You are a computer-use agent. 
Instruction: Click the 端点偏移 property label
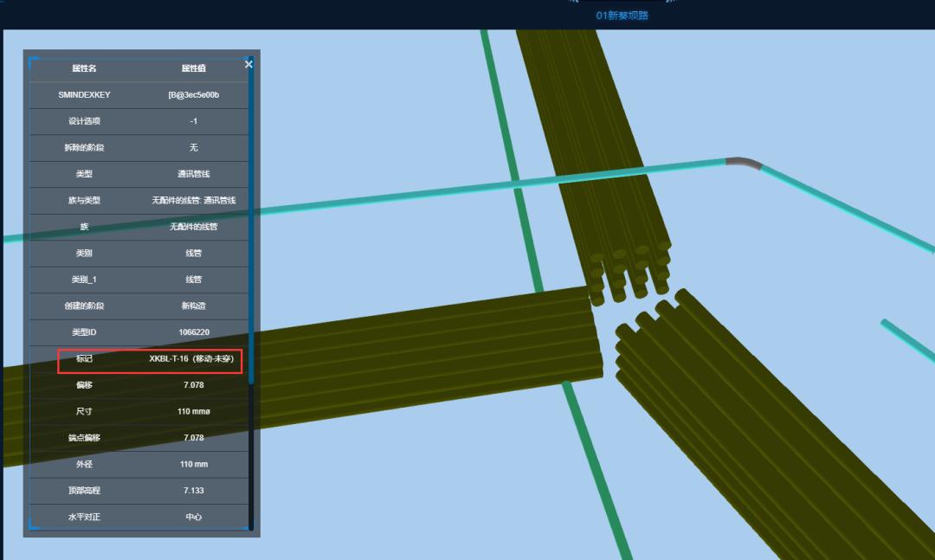pos(84,438)
